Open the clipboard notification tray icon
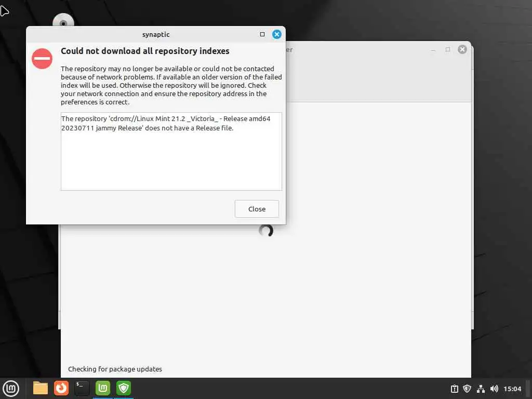 [x=455, y=389]
